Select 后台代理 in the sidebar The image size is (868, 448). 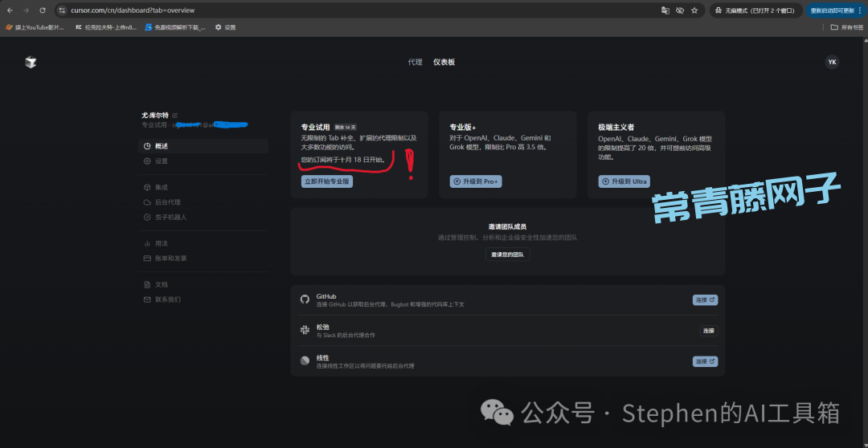167,202
